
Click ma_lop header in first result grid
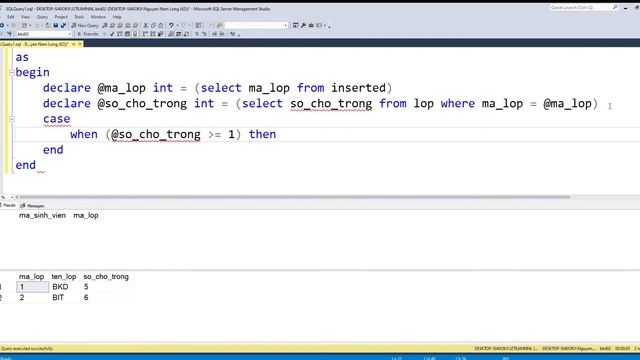click(x=86, y=216)
